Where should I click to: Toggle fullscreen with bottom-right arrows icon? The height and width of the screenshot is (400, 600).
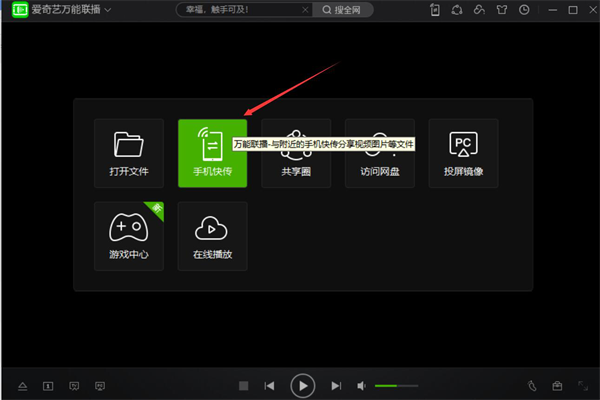click(x=583, y=386)
